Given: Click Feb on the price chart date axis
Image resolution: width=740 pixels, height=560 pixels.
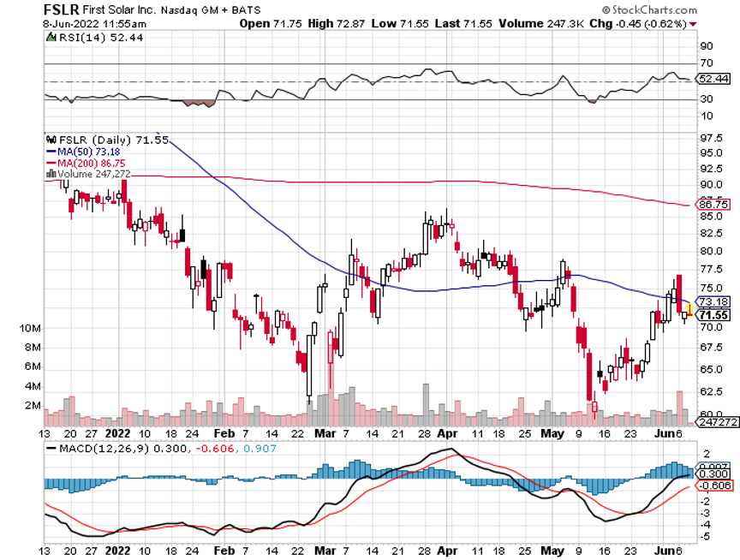Looking at the screenshot, I should click(224, 433).
